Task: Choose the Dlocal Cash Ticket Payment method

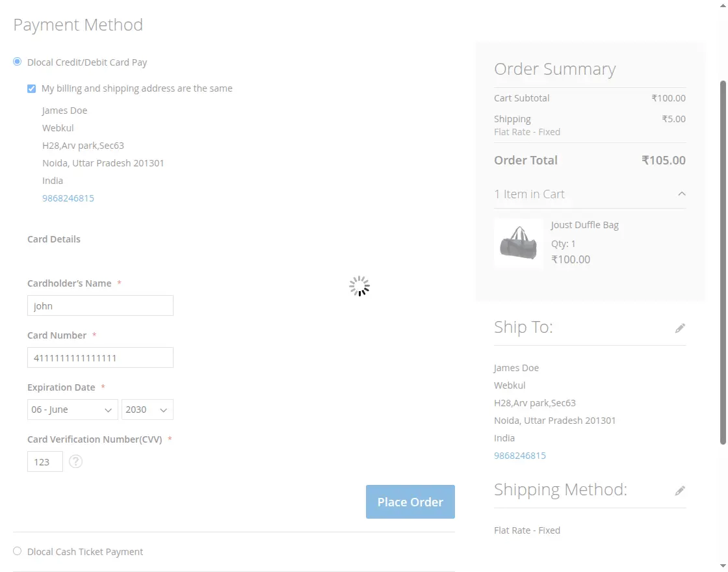Action: pos(17,551)
